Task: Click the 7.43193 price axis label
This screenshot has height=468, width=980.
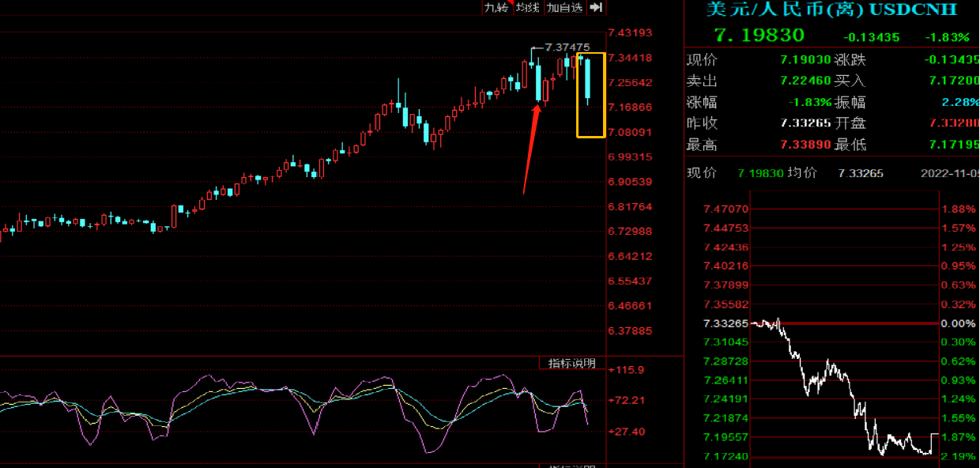Action: click(630, 32)
